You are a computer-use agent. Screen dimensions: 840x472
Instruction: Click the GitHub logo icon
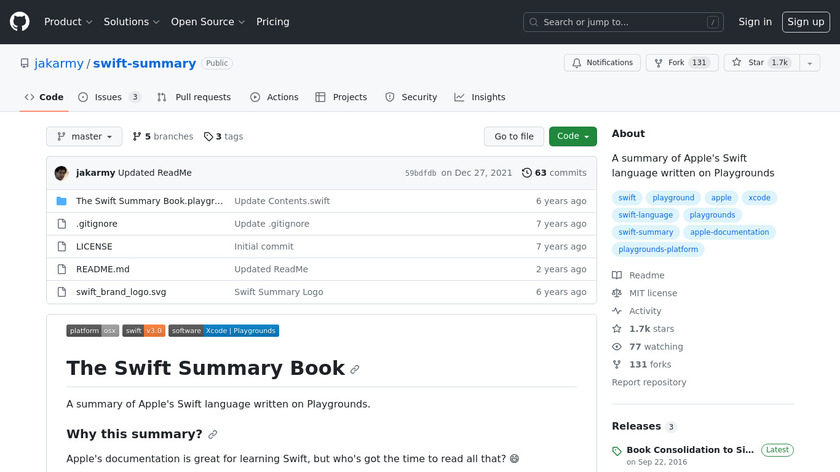[x=20, y=21]
